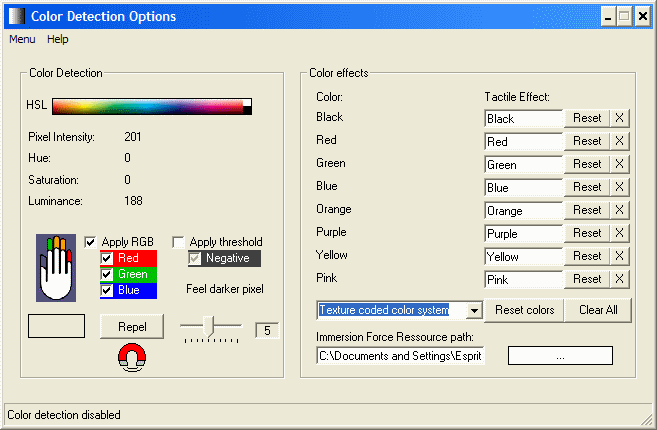Image resolution: width=657 pixels, height=430 pixels.
Task: Click the Feel darker pixel slider thumb
Action: [x=208, y=326]
